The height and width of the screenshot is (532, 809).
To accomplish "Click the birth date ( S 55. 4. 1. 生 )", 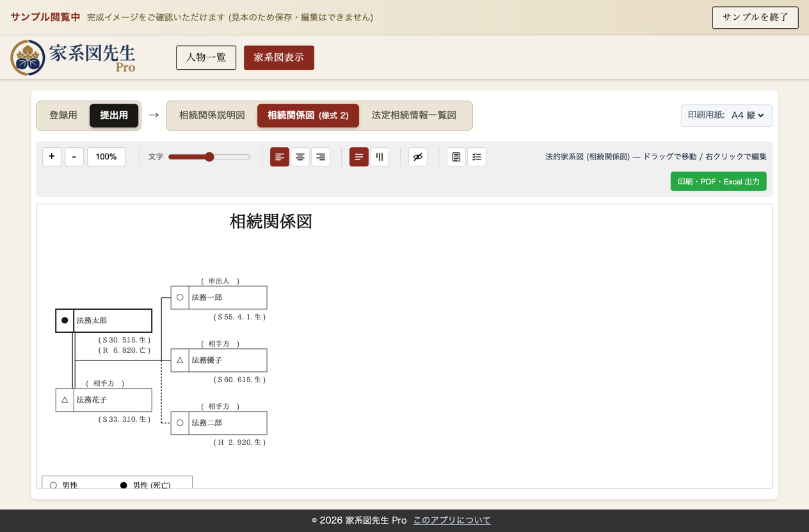I will [x=239, y=317].
